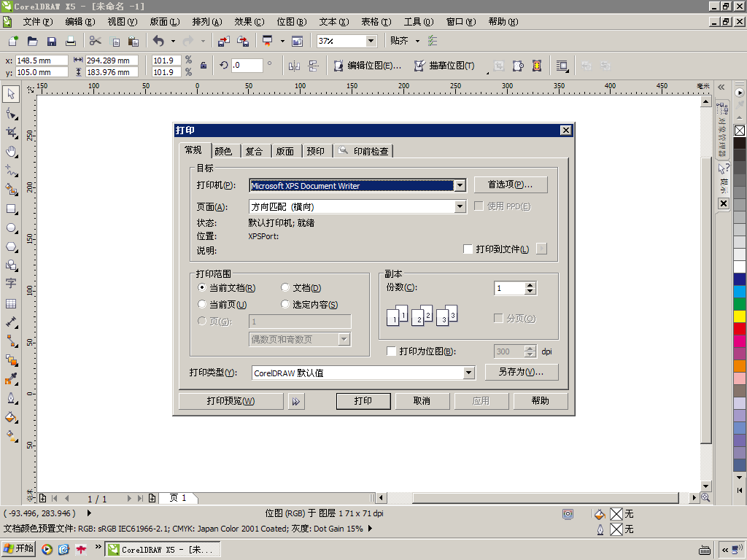Select the Fill bucket tool
747x560 pixels.
pyautogui.click(x=11, y=418)
